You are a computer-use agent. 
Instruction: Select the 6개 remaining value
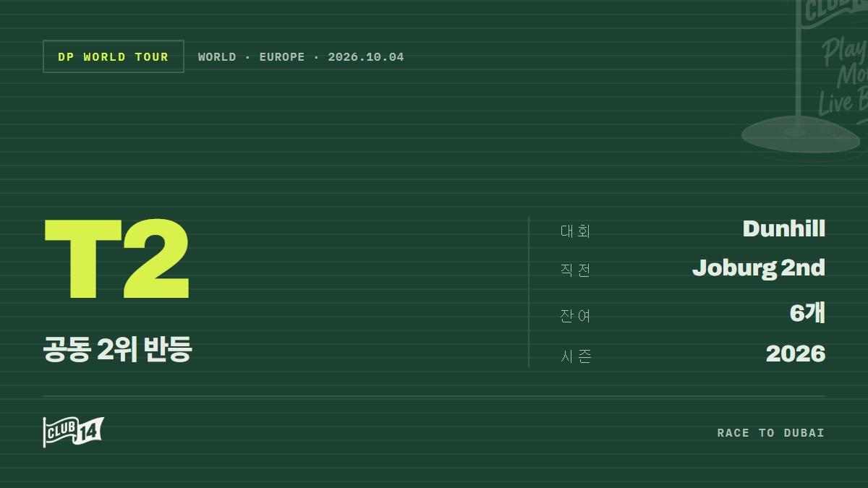tap(807, 313)
